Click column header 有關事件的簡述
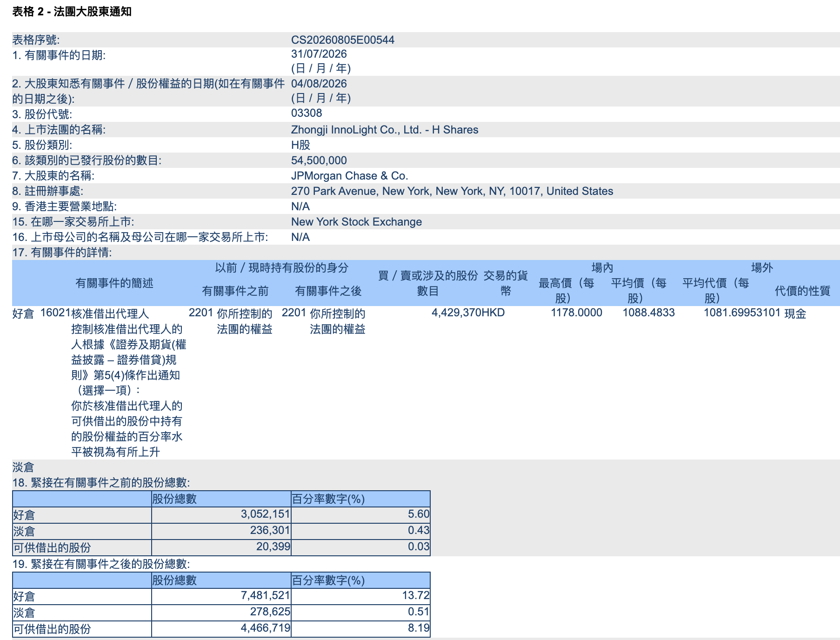 [x=114, y=283]
